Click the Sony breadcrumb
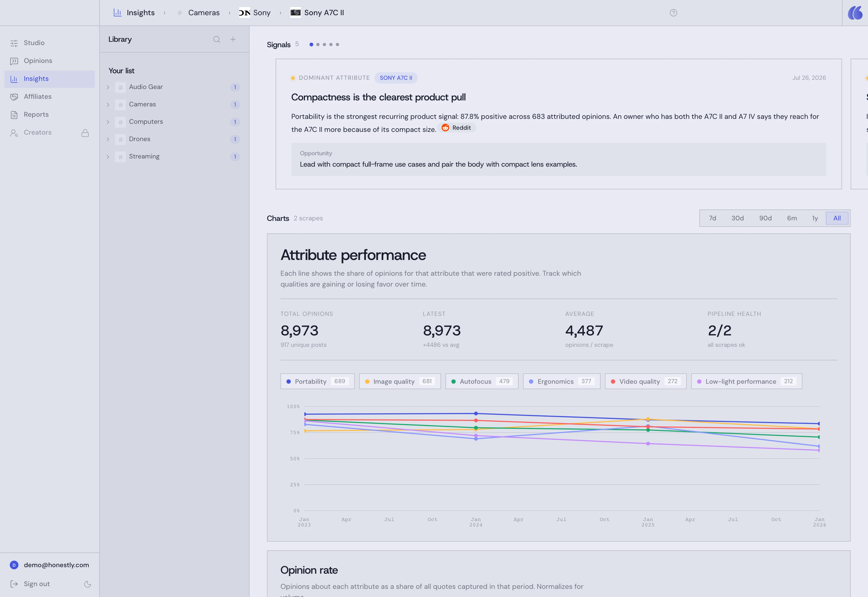 tap(262, 13)
